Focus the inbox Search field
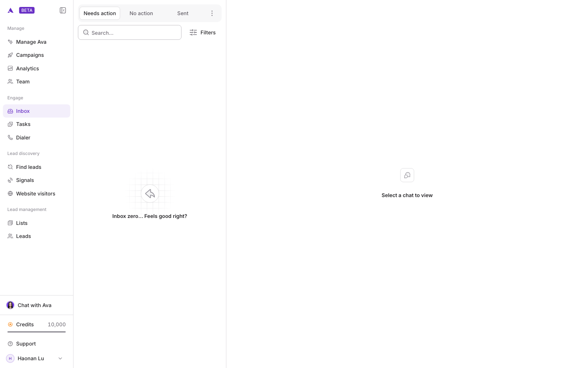 click(x=130, y=33)
